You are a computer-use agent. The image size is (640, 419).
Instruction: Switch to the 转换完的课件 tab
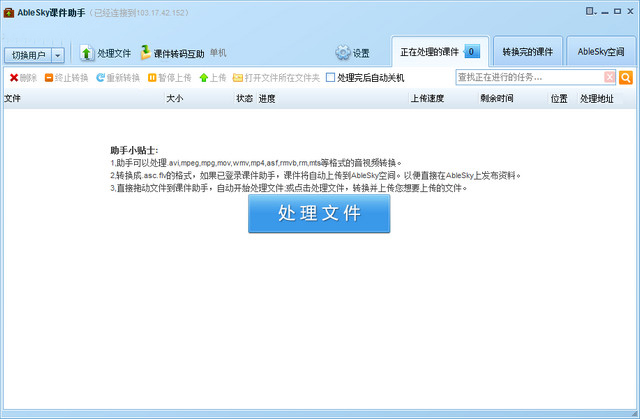tap(527, 51)
